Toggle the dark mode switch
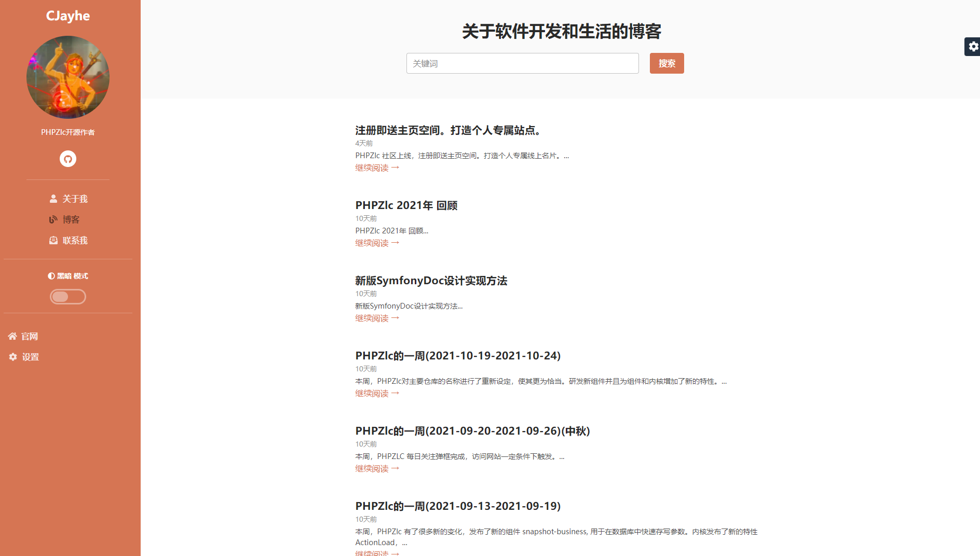The image size is (980, 556). coord(68,297)
